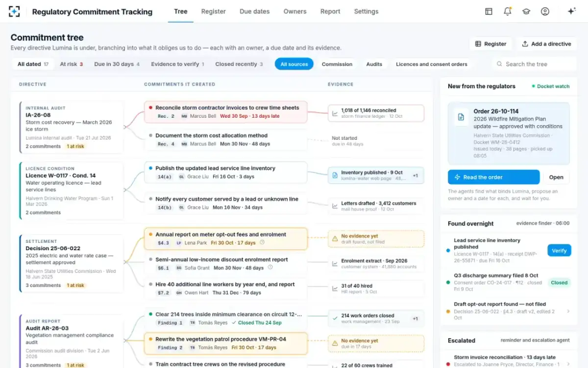588x368 pixels.
Task: Select the All sources filter
Action: [x=294, y=64]
